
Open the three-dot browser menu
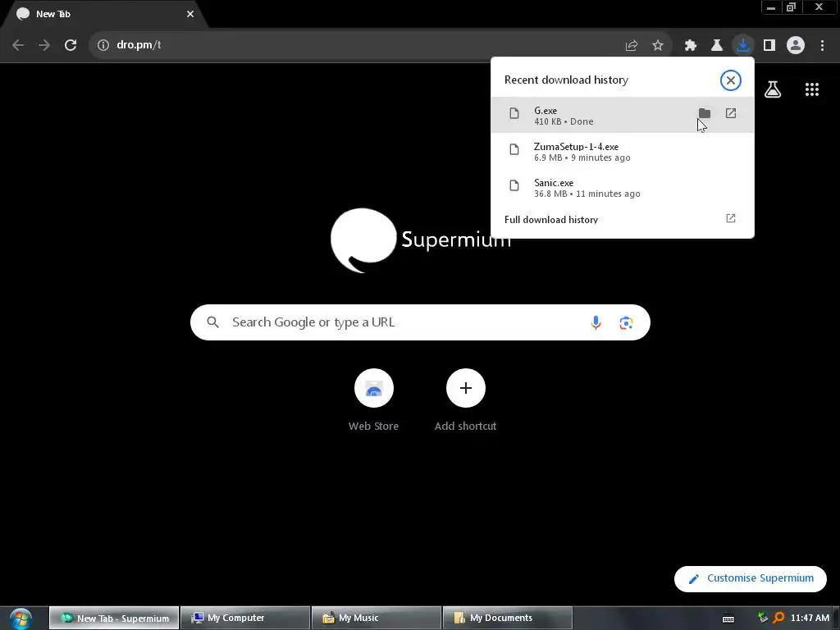click(822, 46)
